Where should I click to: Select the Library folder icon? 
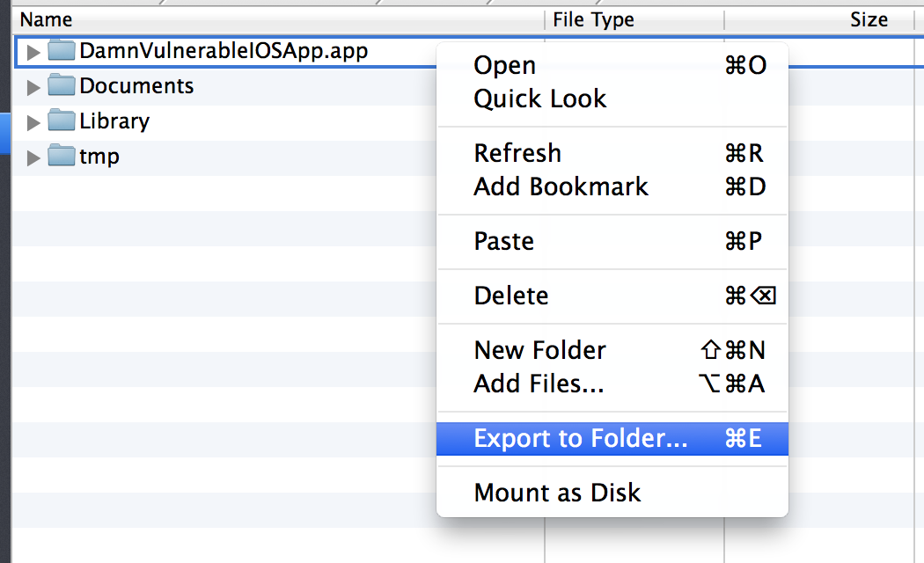pos(62,121)
